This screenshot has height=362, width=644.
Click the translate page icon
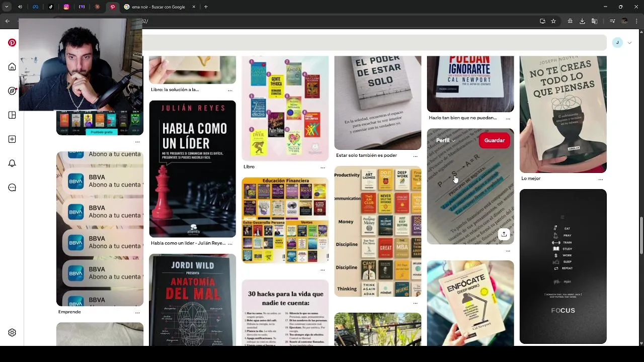pyautogui.click(x=594, y=21)
